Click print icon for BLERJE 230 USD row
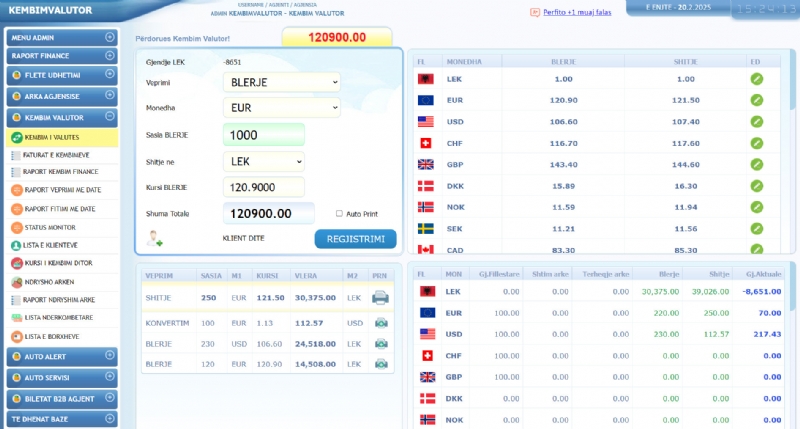 [x=381, y=344]
